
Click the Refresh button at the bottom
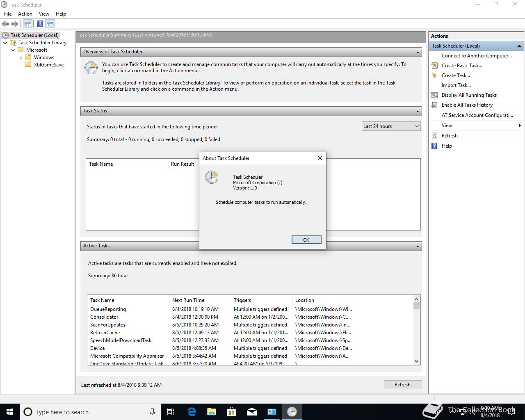point(402,385)
